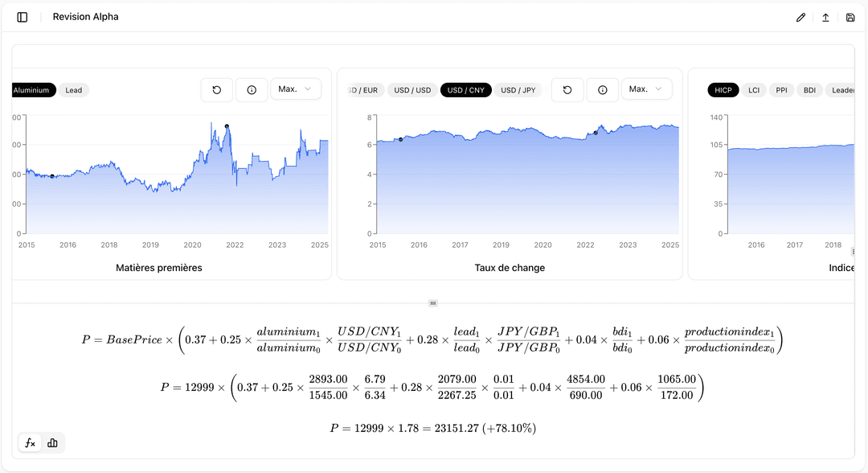Open the Max. range dropdown for exchange rates
This screenshot has height=473, width=868.
646,89
